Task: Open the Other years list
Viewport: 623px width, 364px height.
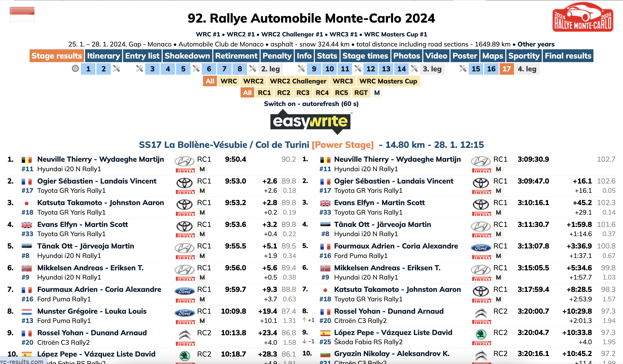Action: pos(536,44)
